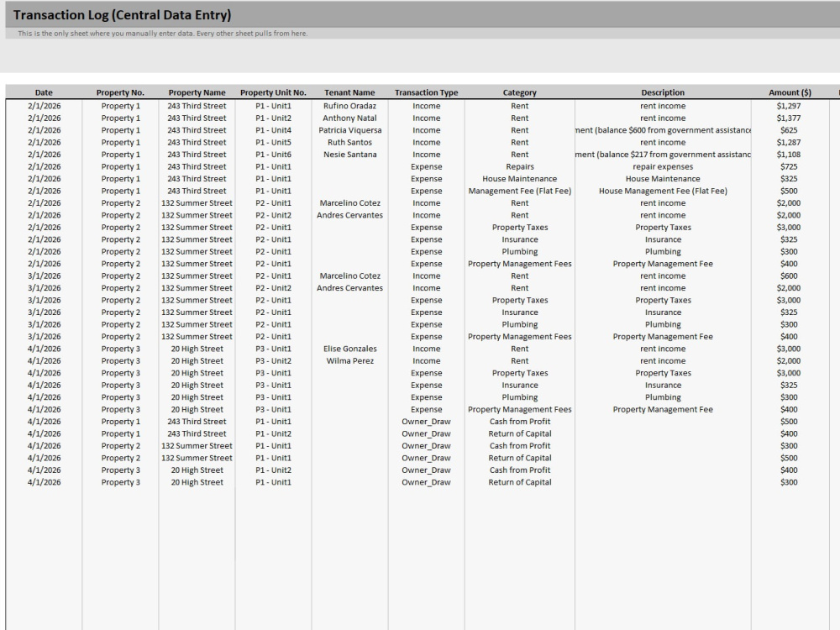Select tenant cell Elise Gonzales
Viewport: 840px width, 630px height.
tap(349, 349)
